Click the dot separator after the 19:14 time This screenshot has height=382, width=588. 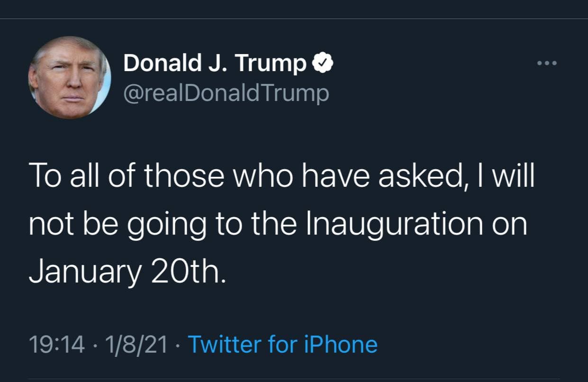[95, 345]
